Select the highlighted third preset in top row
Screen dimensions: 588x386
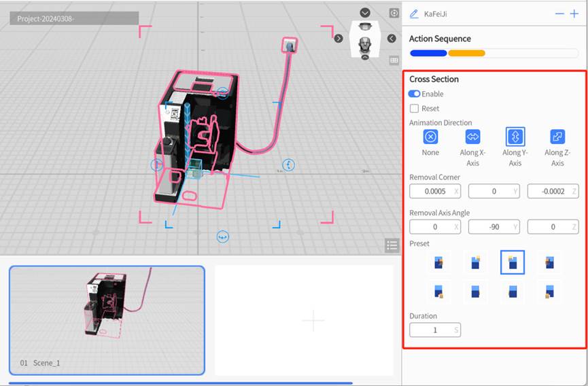[x=513, y=262]
